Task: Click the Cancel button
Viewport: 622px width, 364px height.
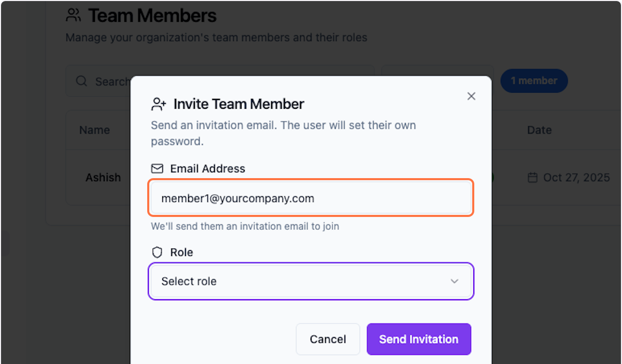Action: click(x=328, y=339)
